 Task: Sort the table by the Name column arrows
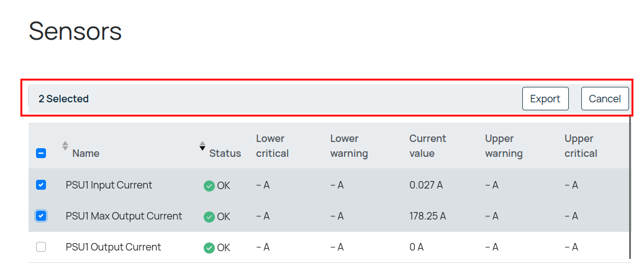[65, 146]
